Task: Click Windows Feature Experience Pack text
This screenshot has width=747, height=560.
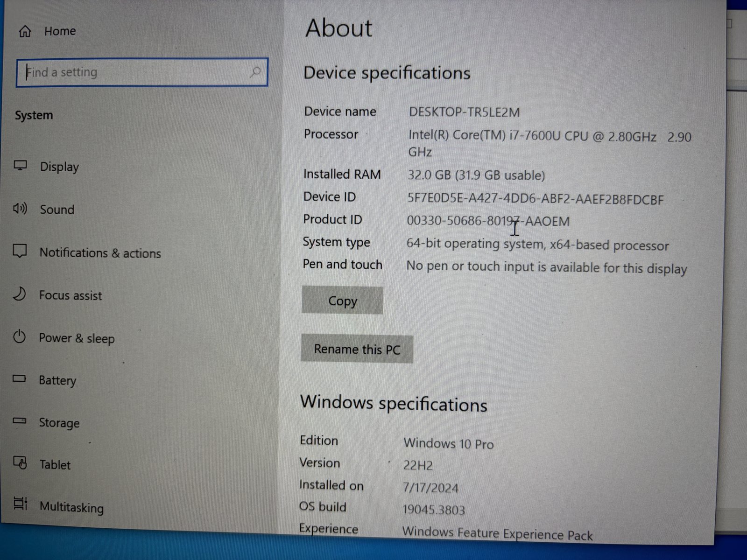Action: click(497, 533)
